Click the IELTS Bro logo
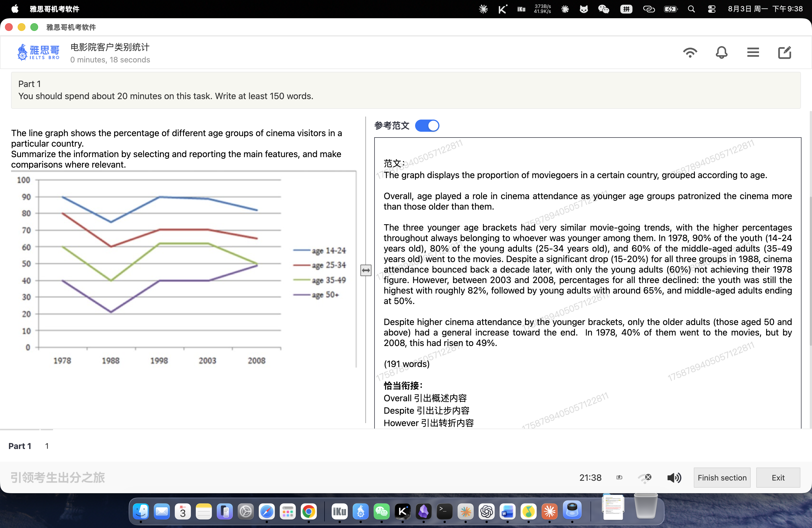Screen dimensions: 812x528 click(38, 52)
